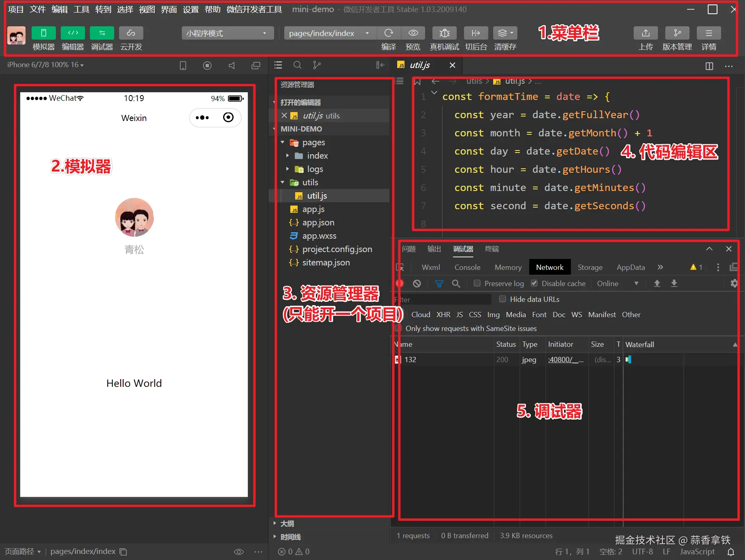
Task: Open the 设置 menu
Action: point(191,9)
